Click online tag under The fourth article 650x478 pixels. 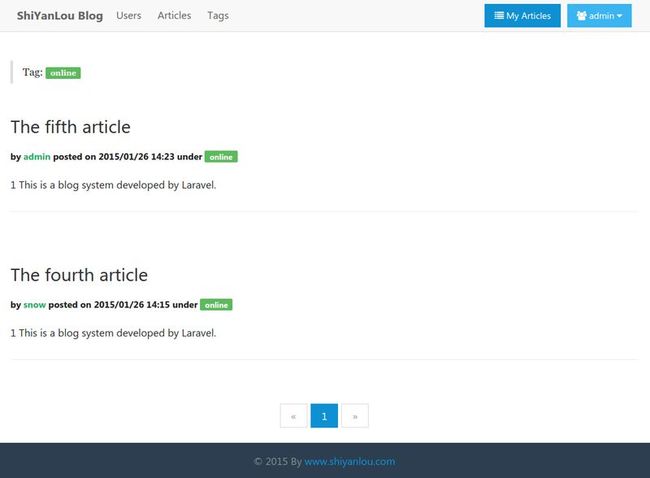[216, 305]
